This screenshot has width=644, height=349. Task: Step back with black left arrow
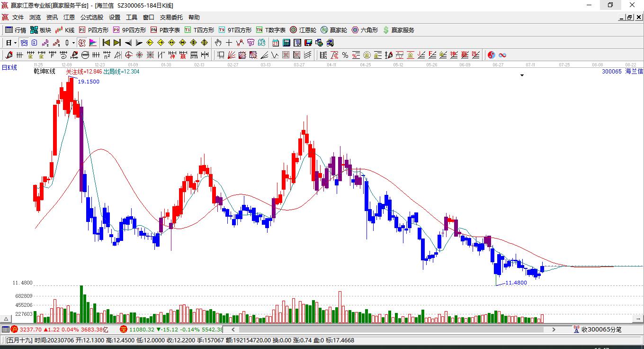click(x=128, y=43)
